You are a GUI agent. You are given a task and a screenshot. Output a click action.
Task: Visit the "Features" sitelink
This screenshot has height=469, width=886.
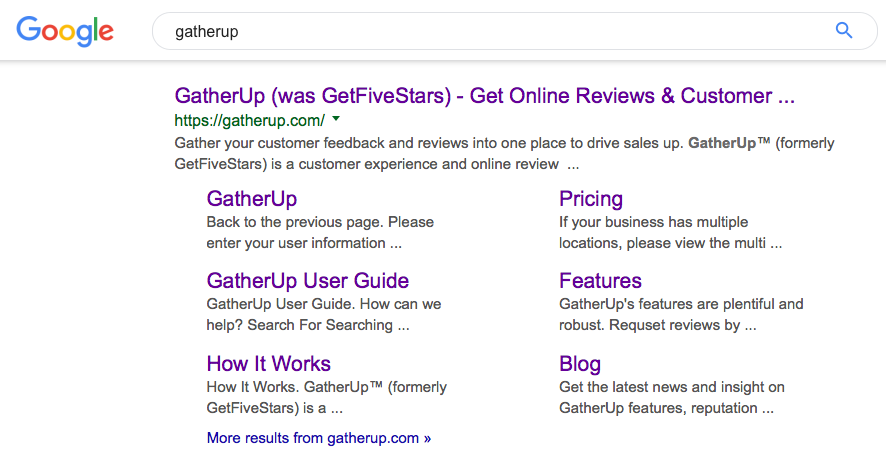tap(600, 280)
